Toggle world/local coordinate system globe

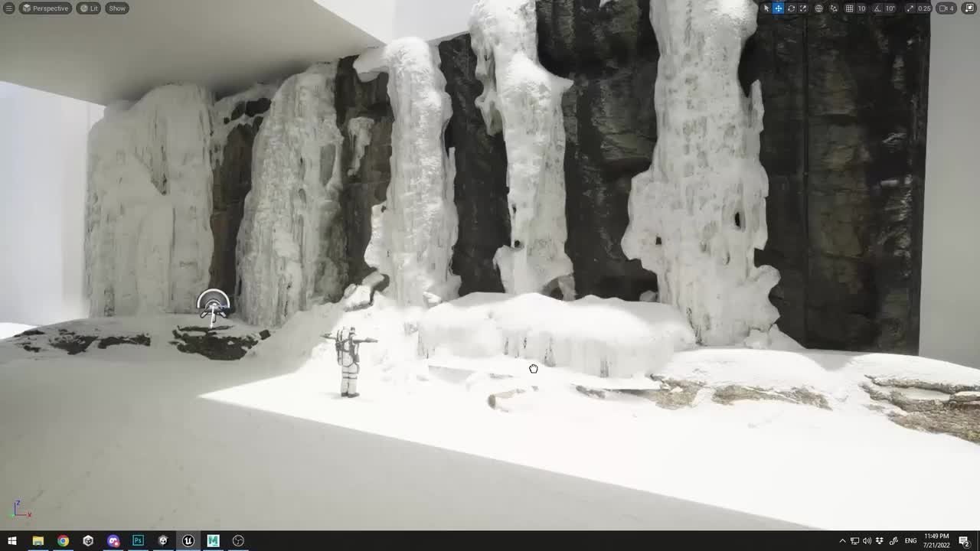pyautogui.click(x=818, y=8)
